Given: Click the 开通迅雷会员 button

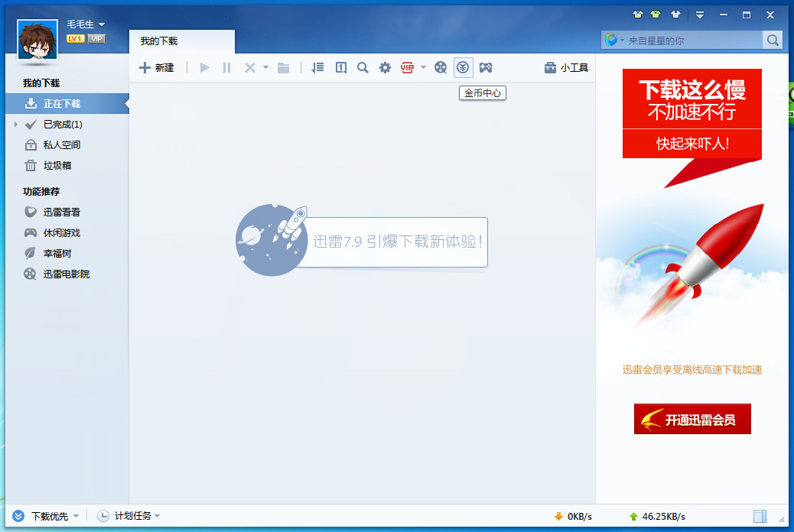Looking at the screenshot, I should 691,419.
